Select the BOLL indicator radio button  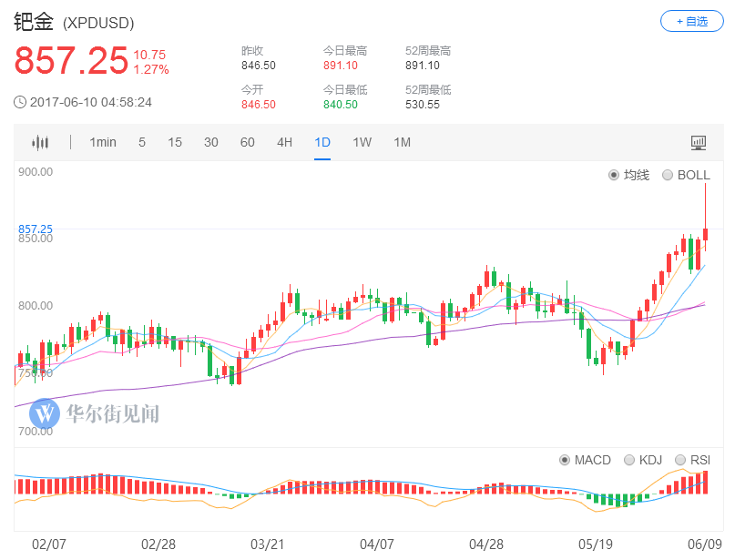coord(668,175)
